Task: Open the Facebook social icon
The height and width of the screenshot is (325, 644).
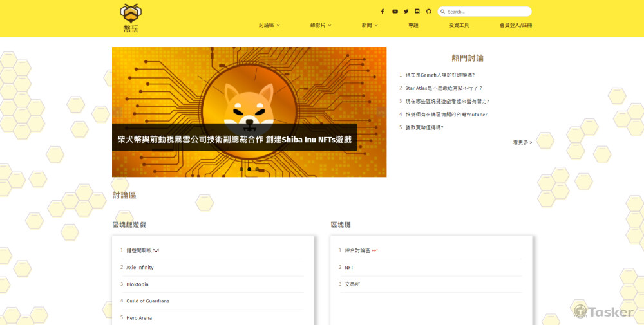Action: (383, 12)
